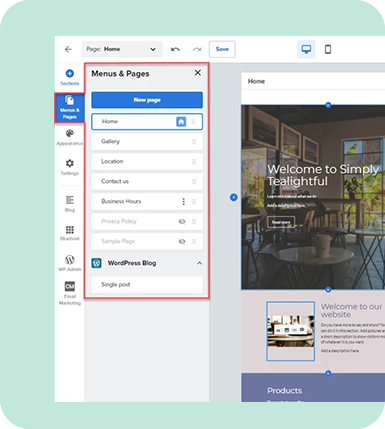Click the undo arrow icon

pos(175,49)
